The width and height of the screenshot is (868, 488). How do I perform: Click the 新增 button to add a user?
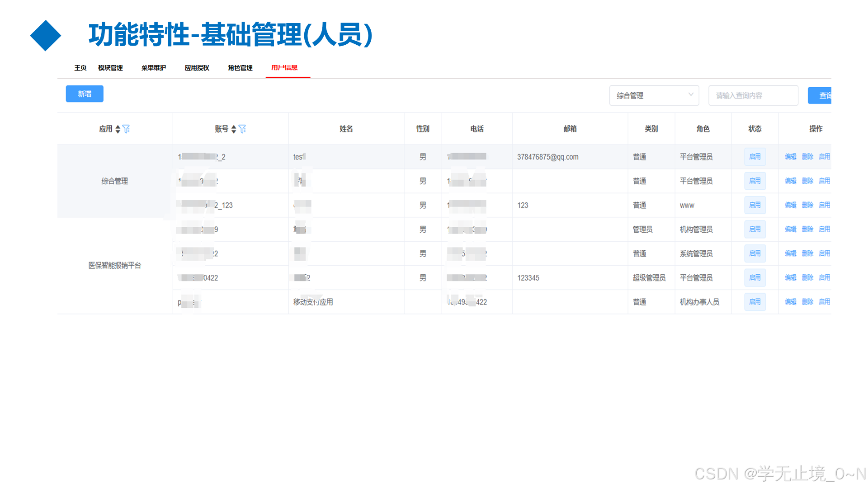coord(84,94)
